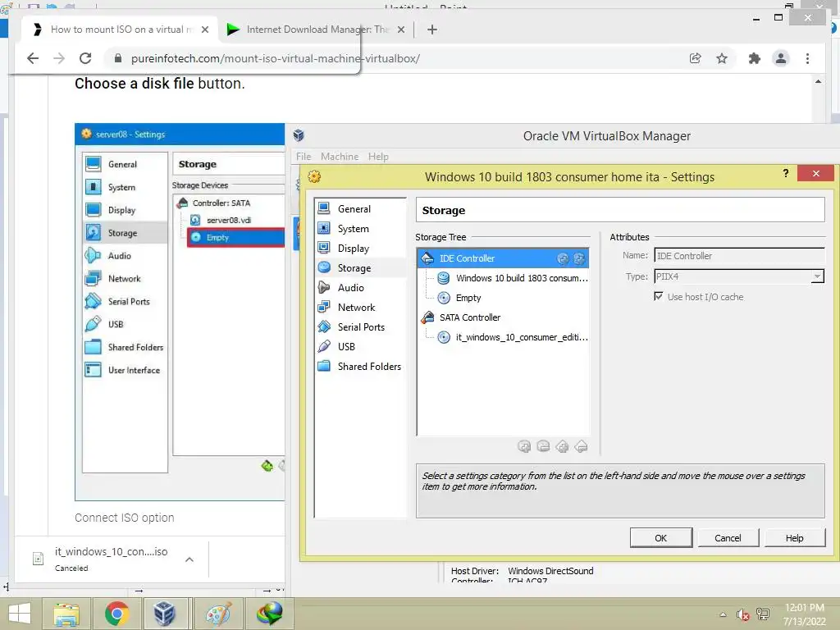
Task: Open Chrome three-dot menu
Action: click(807, 58)
